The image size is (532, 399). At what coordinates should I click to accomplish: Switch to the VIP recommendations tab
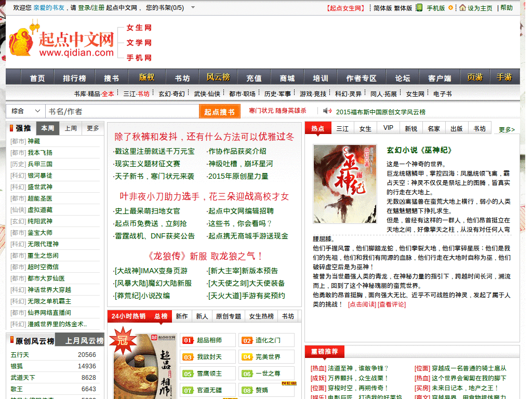388,128
